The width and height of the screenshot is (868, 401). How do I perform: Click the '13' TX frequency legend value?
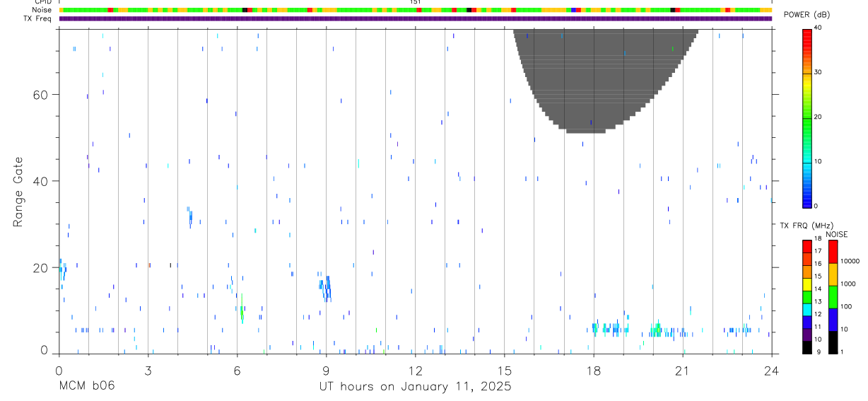(817, 301)
